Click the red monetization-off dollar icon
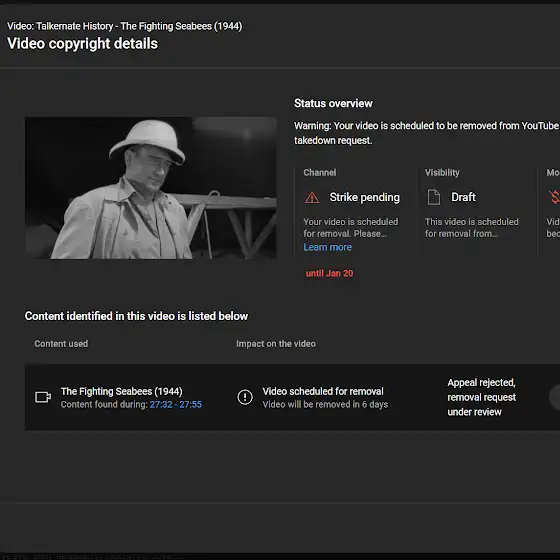 [x=555, y=197]
